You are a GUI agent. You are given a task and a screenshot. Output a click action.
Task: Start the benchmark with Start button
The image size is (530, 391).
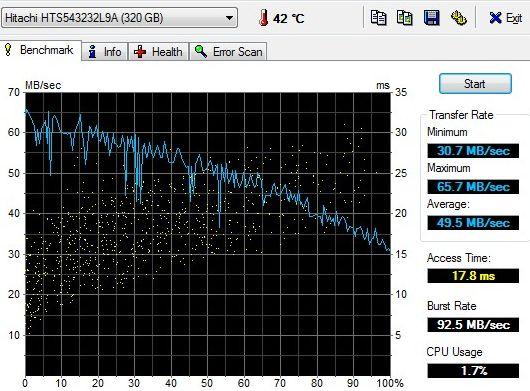[x=475, y=83]
